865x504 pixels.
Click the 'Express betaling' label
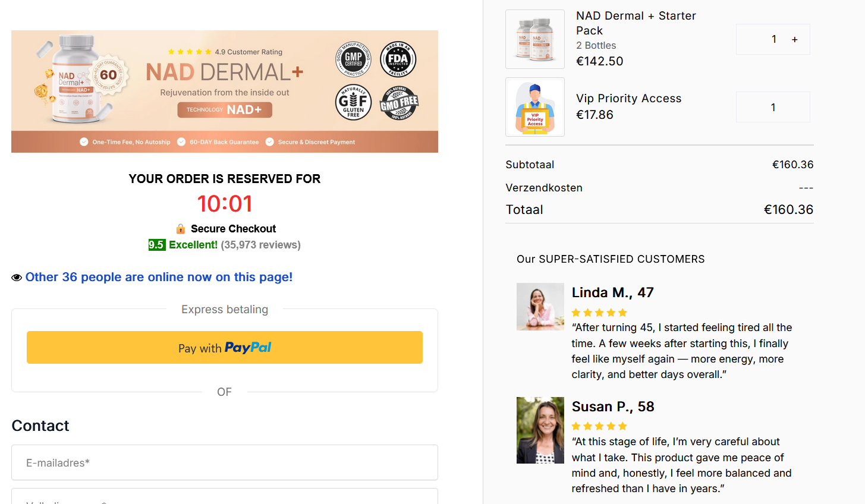pyautogui.click(x=225, y=310)
